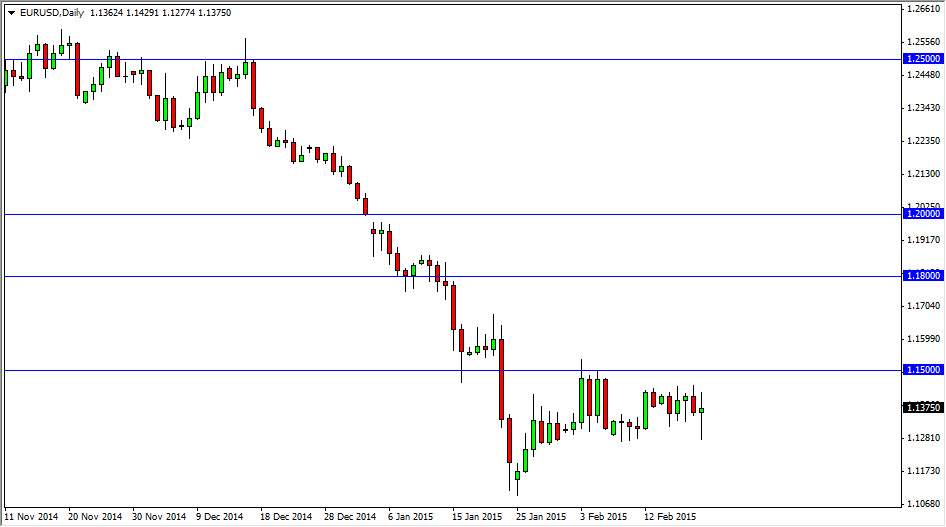Click the 1.22350 price scale value

point(924,140)
